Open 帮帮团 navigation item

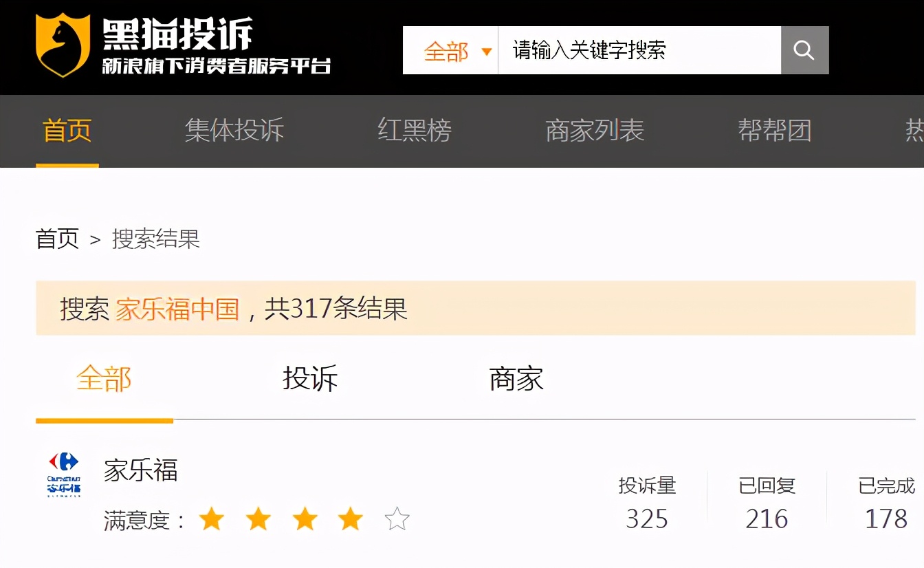tap(775, 130)
